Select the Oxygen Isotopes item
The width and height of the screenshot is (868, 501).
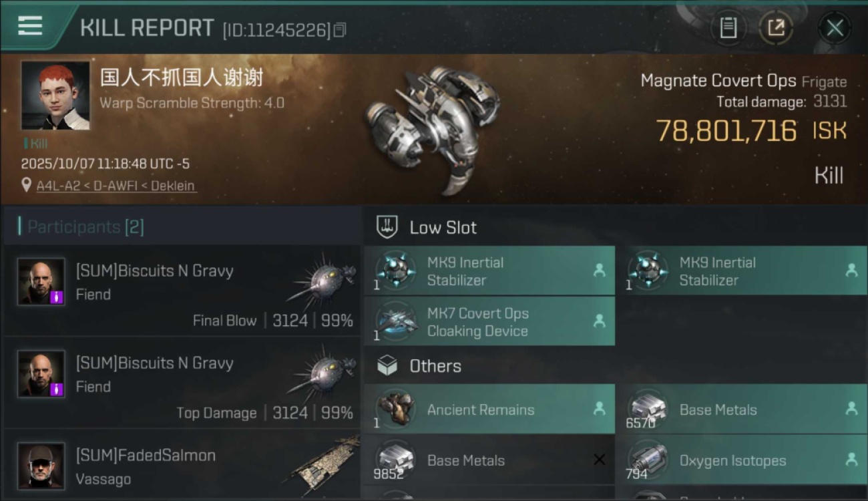coord(740,460)
